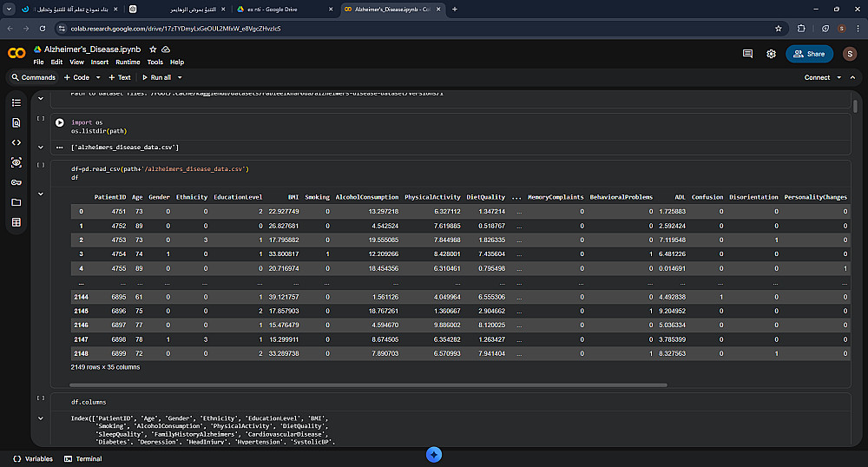Image resolution: width=868 pixels, height=467 pixels.
Task: Open the Files folder panel
Action: [16, 202]
